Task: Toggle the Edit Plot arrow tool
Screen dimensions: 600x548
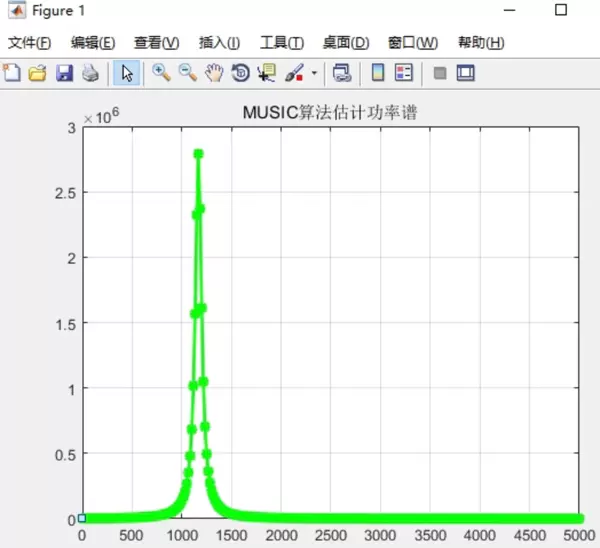Action: pyautogui.click(x=126, y=73)
